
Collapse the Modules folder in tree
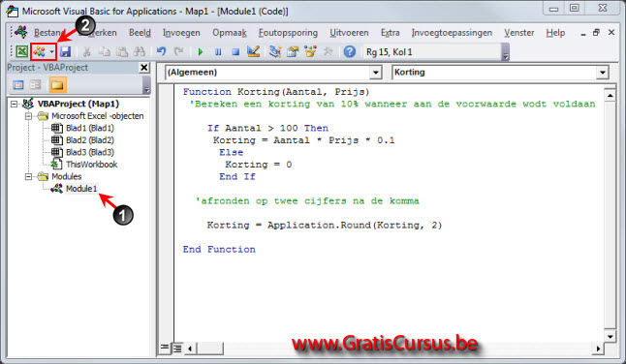(28, 176)
